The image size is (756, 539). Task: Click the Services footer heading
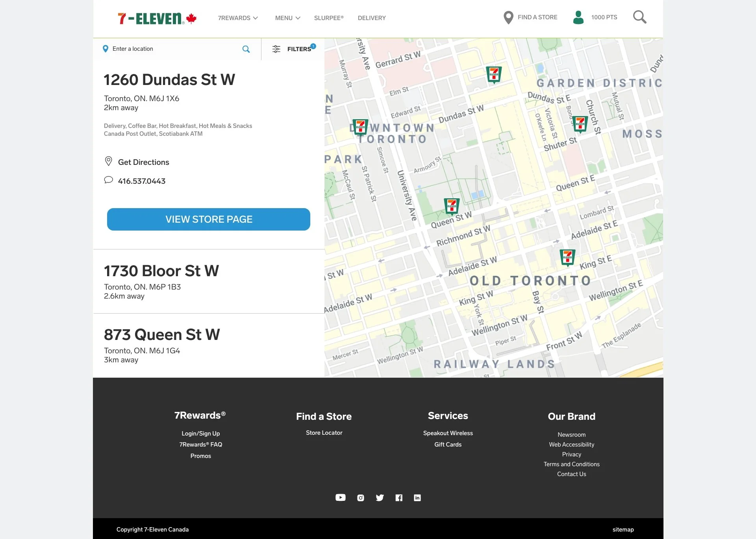(x=448, y=416)
